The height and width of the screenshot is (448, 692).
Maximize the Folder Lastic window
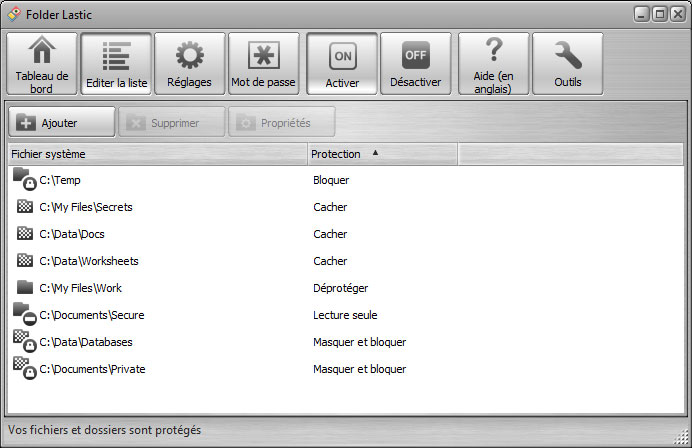(x=660, y=15)
